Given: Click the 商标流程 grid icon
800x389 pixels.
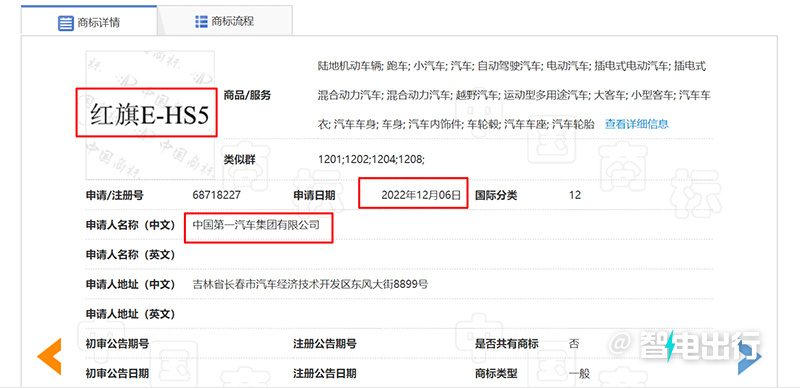Looking at the screenshot, I should (x=201, y=21).
